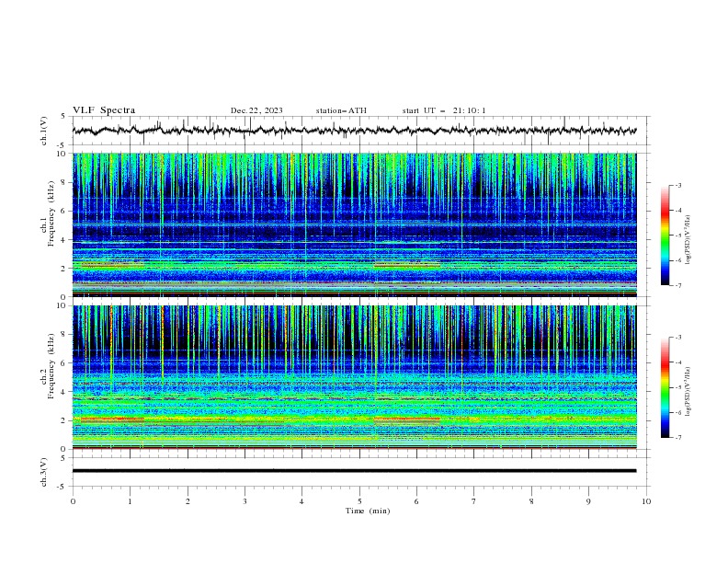The image size is (728, 563).
Task: Click the "log(PSD)(V²/Hz)" label of ch.1 colorbar
Action: pos(688,240)
